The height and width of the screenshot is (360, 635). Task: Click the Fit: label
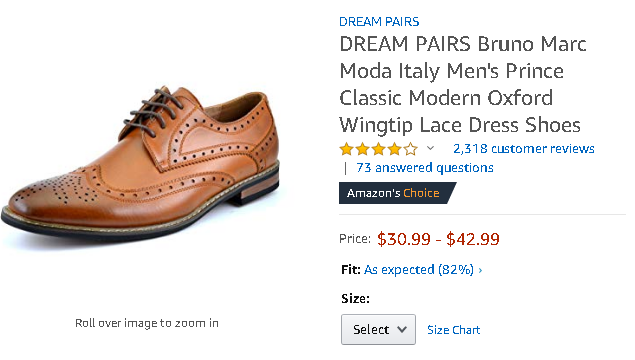[x=351, y=270]
